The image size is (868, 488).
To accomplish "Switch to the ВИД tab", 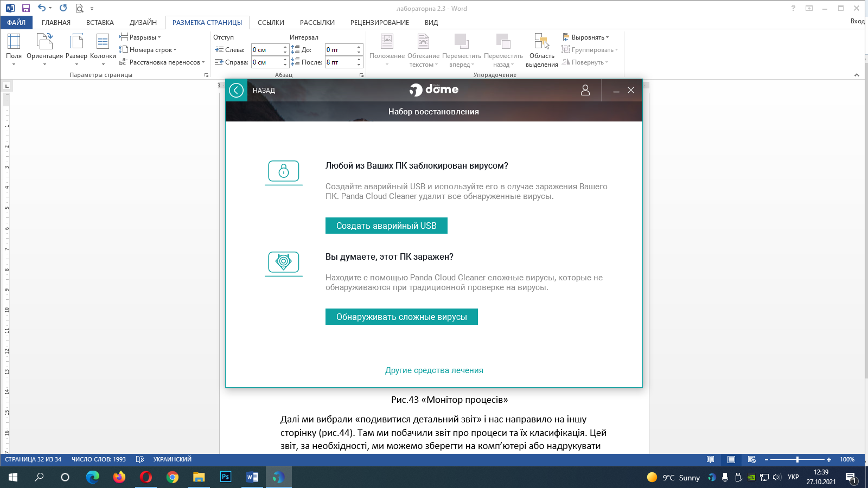I will point(431,22).
